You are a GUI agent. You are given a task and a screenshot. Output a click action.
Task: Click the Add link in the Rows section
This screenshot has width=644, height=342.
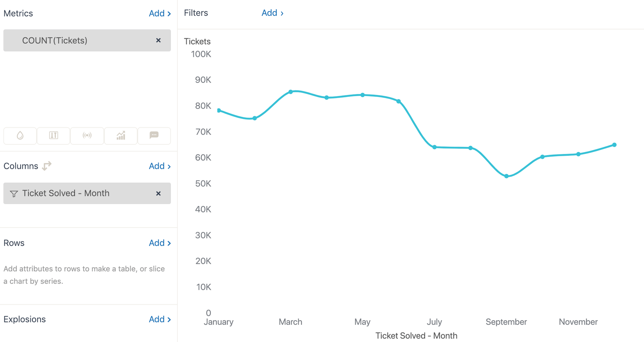point(157,243)
